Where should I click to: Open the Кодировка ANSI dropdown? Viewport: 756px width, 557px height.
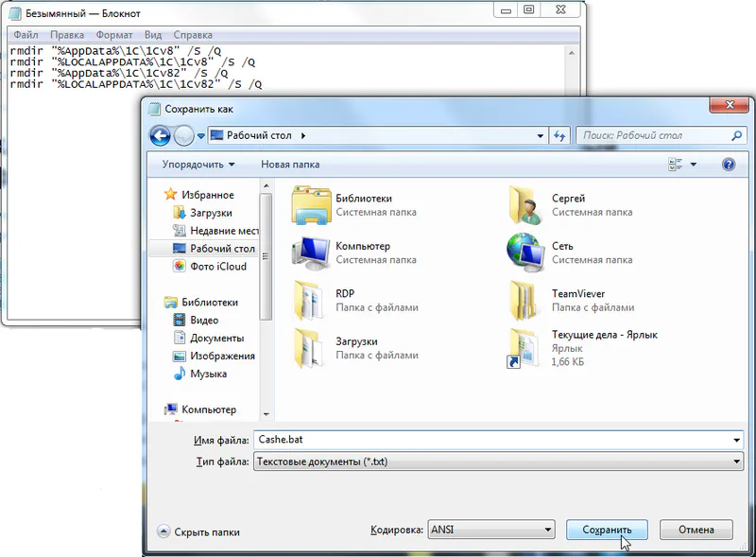(547, 530)
